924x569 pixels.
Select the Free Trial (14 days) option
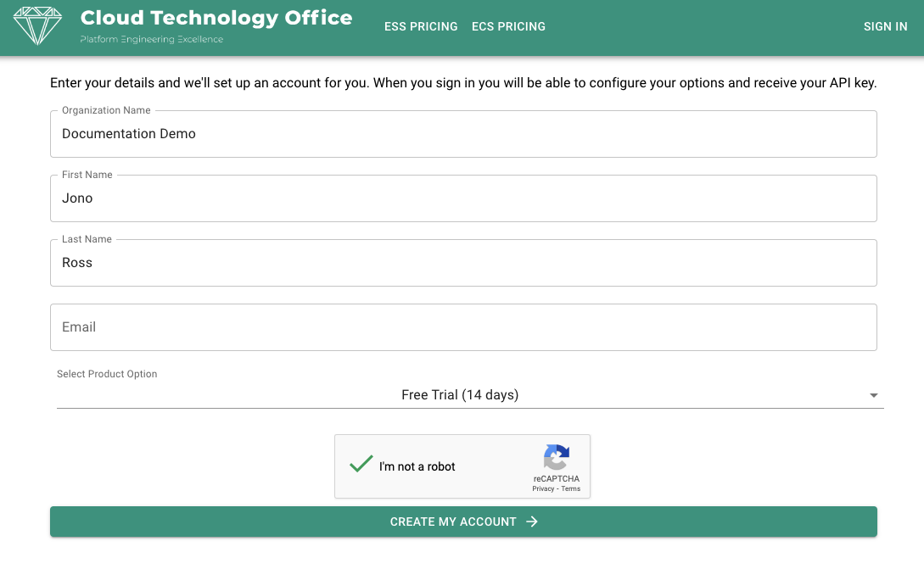click(460, 394)
